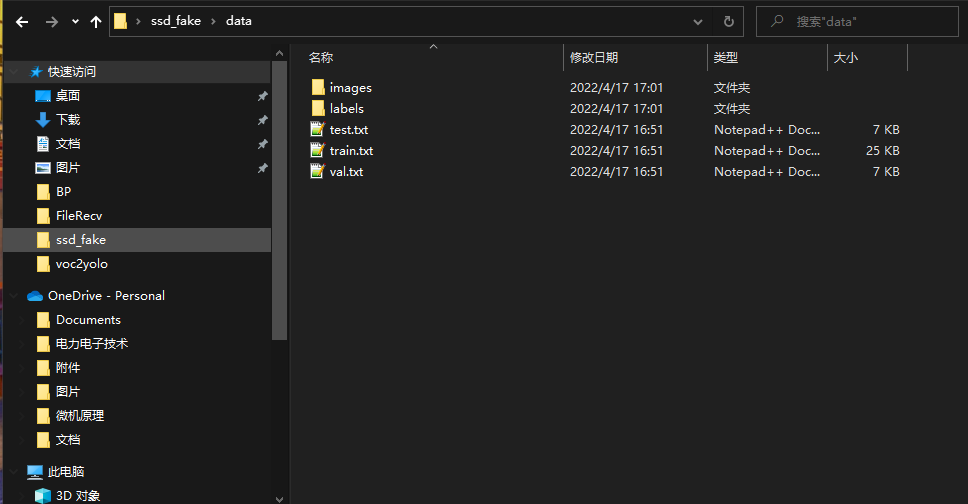Select the test.txt file name
Viewport: 968px width, 504px height.
tap(349, 130)
